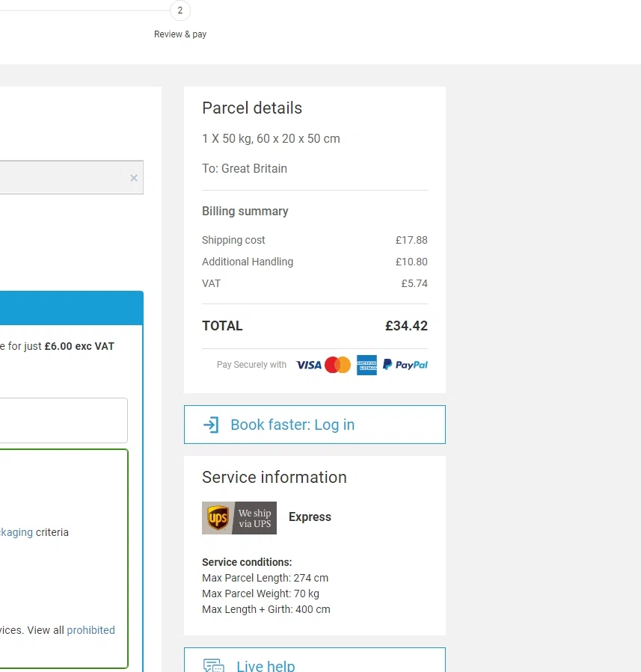Click the TOTAL amount £34.42

coord(406,326)
